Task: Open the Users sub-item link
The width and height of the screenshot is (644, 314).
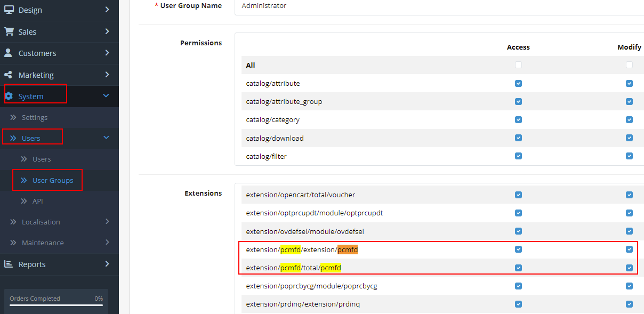Action: click(42, 159)
